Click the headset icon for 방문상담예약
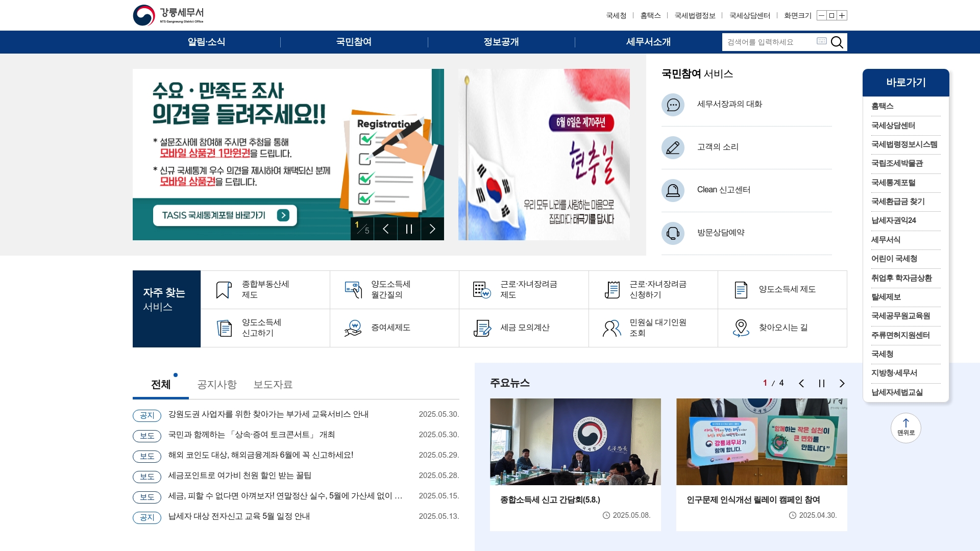 673,233
